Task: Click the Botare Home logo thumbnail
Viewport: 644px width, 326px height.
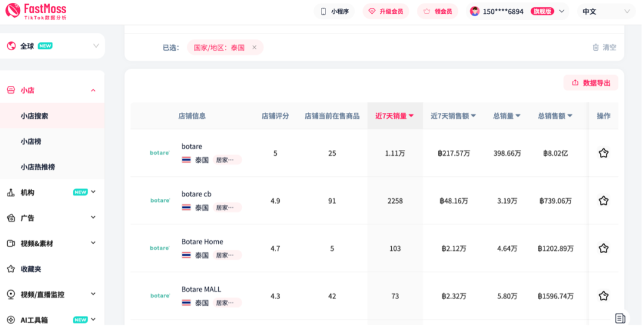Action: pyautogui.click(x=160, y=248)
